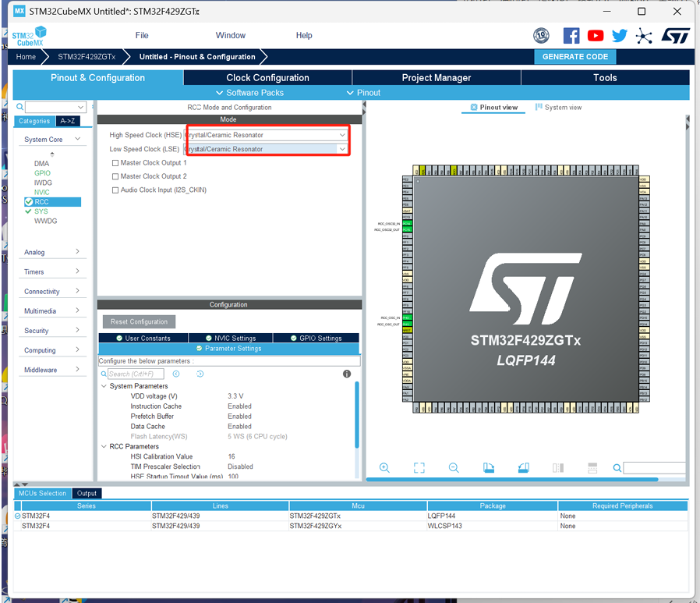This screenshot has height=603, width=700.
Task: Click the pin search magnifier icon
Action: 617,468
